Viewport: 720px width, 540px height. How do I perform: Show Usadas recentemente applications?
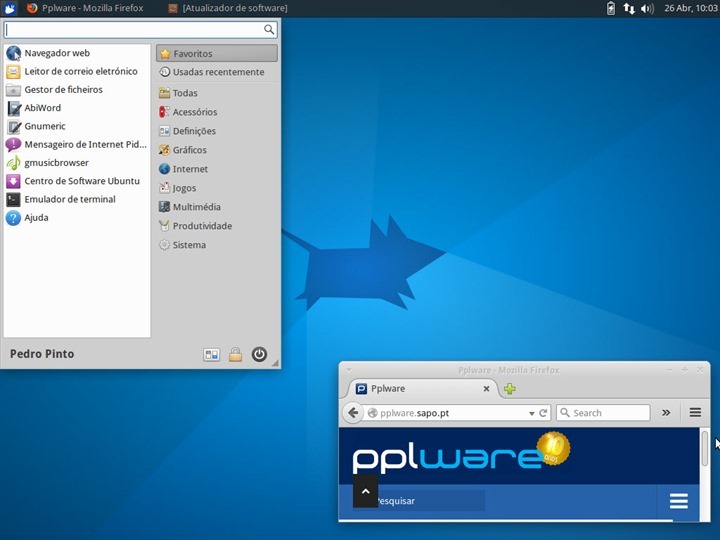217,72
